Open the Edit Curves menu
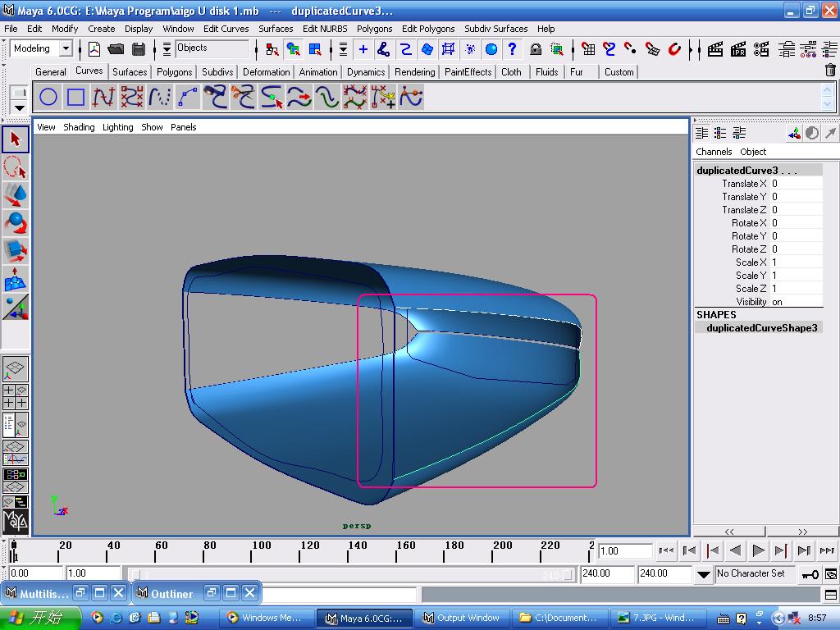 (x=226, y=29)
